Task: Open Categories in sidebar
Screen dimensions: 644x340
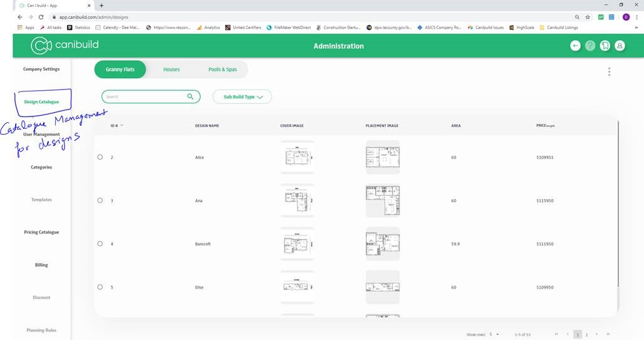Action: (x=41, y=167)
